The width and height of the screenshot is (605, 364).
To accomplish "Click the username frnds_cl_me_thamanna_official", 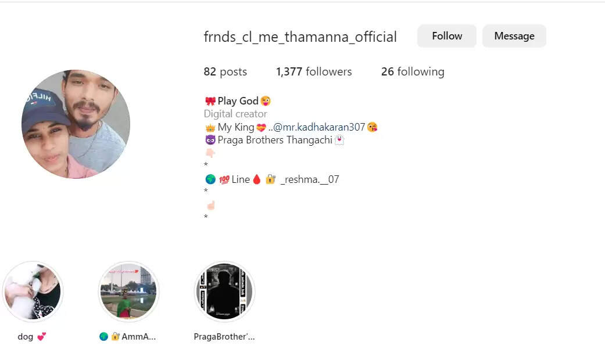I will [300, 37].
